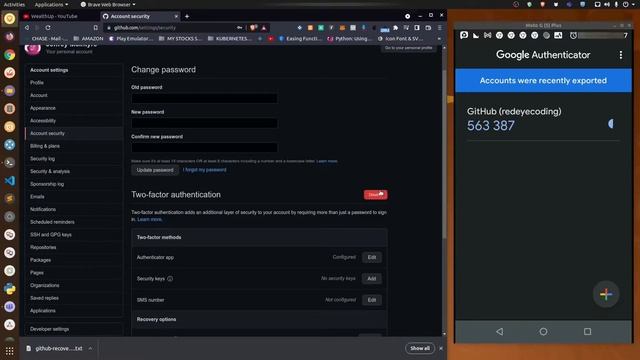Add a security key
This screenshot has width=640, height=360.
(371, 278)
